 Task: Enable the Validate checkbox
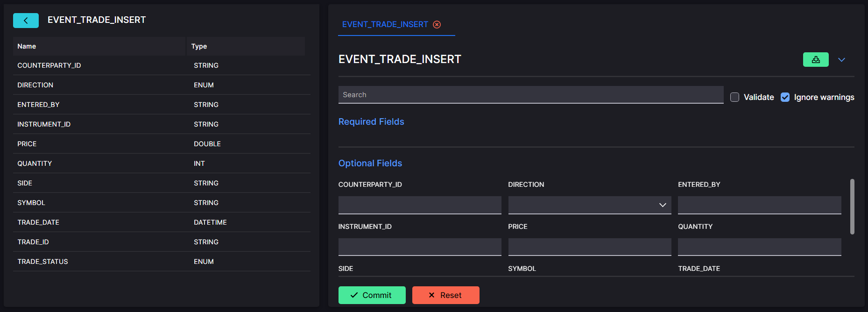(x=734, y=97)
